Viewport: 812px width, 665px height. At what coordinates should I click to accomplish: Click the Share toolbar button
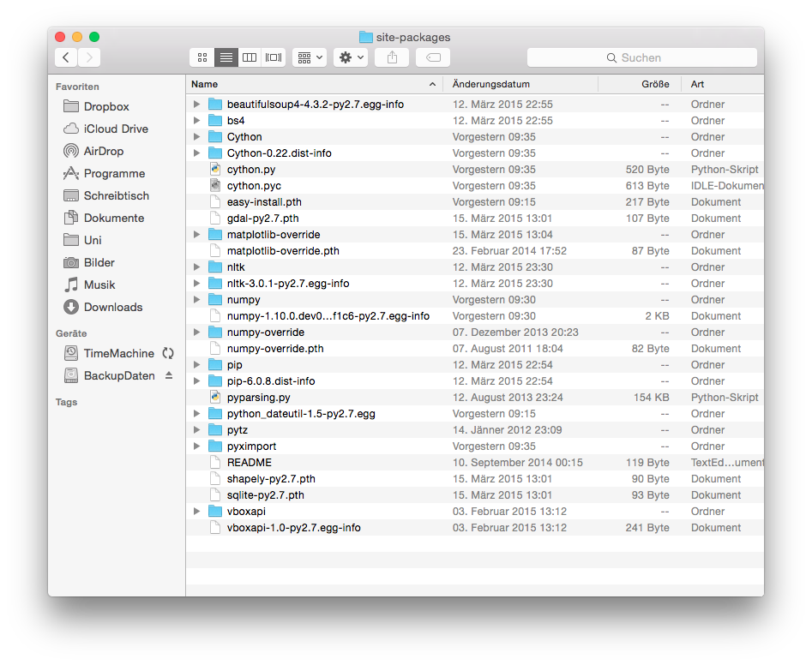(x=392, y=57)
